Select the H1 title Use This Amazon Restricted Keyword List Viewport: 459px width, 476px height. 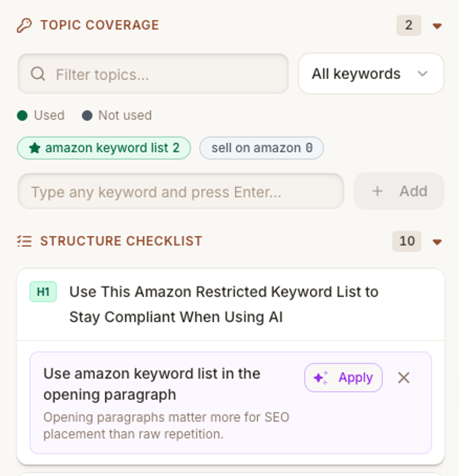click(x=224, y=304)
